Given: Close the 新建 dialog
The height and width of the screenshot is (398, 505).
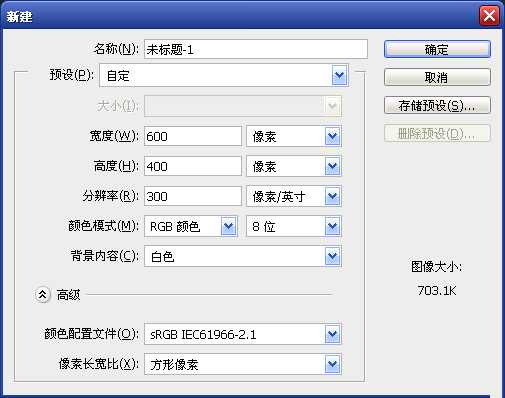Looking at the screenshot, I should point(489,15).
